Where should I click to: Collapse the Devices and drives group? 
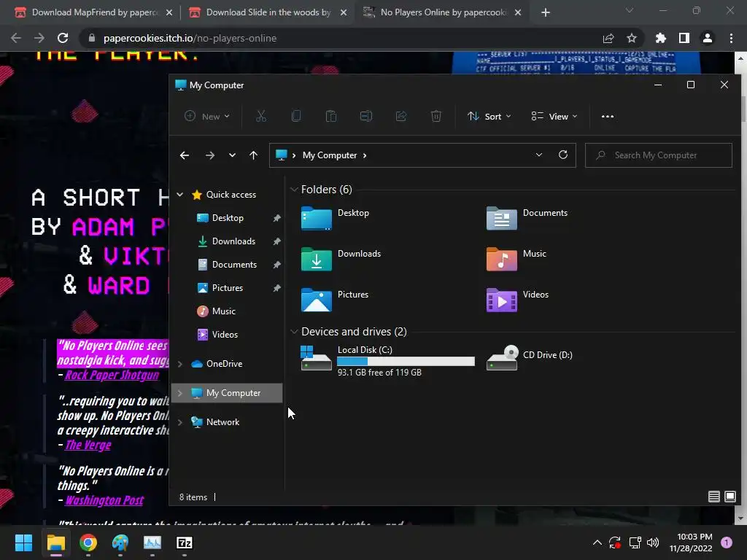[294, 332]
